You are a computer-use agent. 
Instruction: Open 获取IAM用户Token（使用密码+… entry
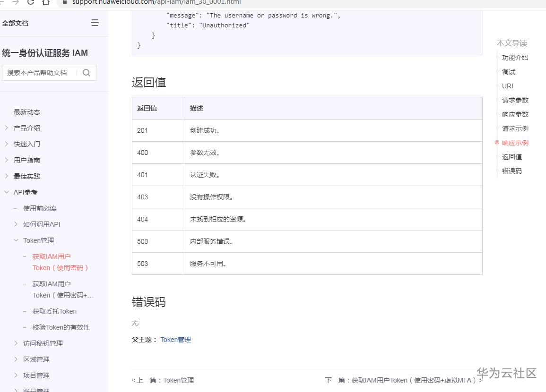[63, 290]
